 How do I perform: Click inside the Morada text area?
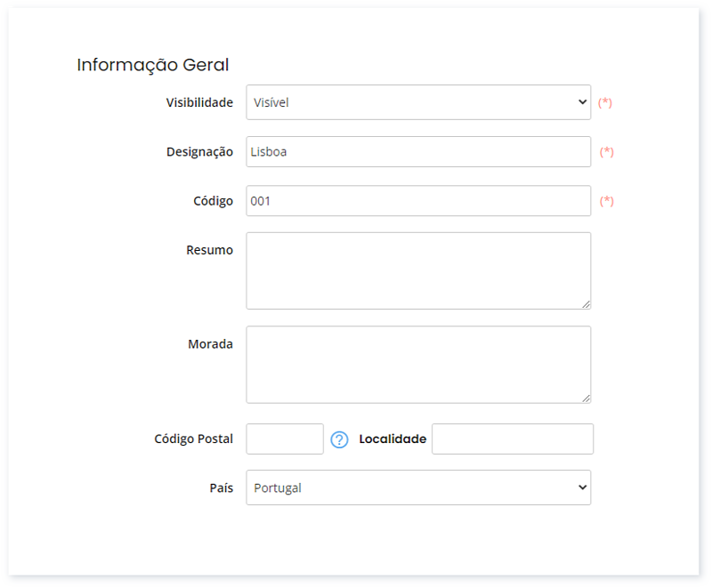pos(417,364)
